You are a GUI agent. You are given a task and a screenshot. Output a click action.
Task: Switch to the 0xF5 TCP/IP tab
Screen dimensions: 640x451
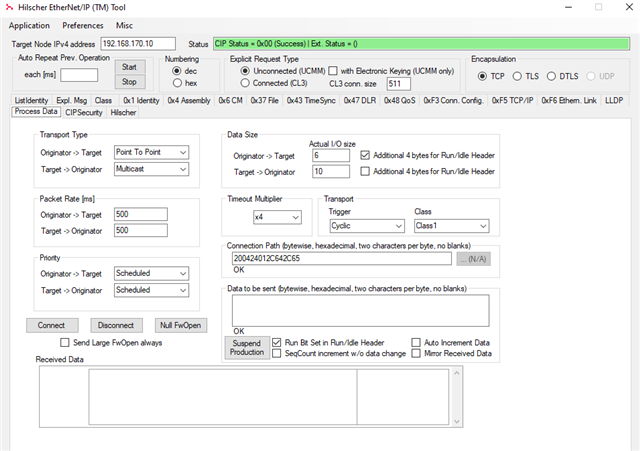(x=513, y=100)
